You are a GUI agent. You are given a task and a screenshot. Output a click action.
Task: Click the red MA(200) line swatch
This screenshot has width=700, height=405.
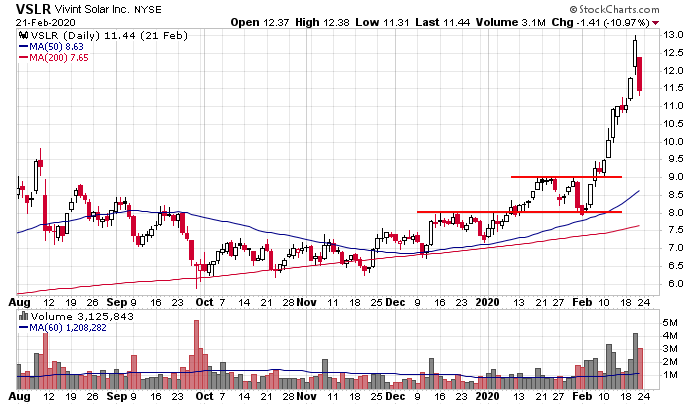pyautogui.click(x=23, y=58)
